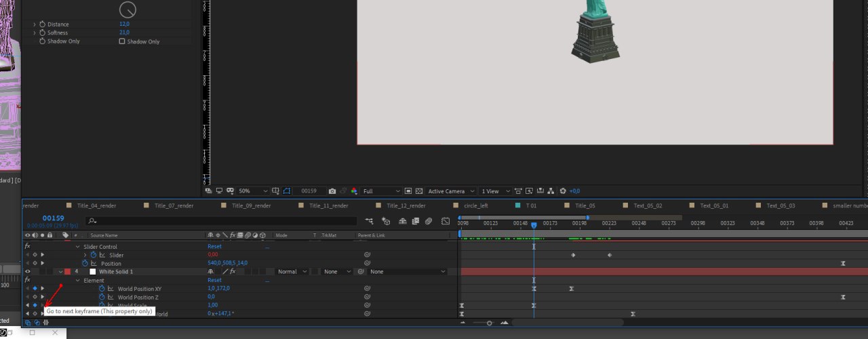Open the 1 View layout dropdown
This screenshot has height=339, width=868.
pos(495,191)
